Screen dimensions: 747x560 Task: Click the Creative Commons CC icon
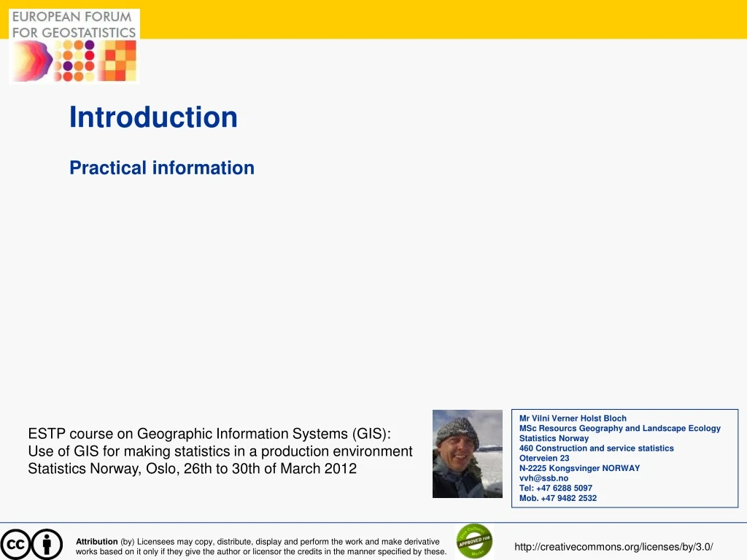pos(15,545)
